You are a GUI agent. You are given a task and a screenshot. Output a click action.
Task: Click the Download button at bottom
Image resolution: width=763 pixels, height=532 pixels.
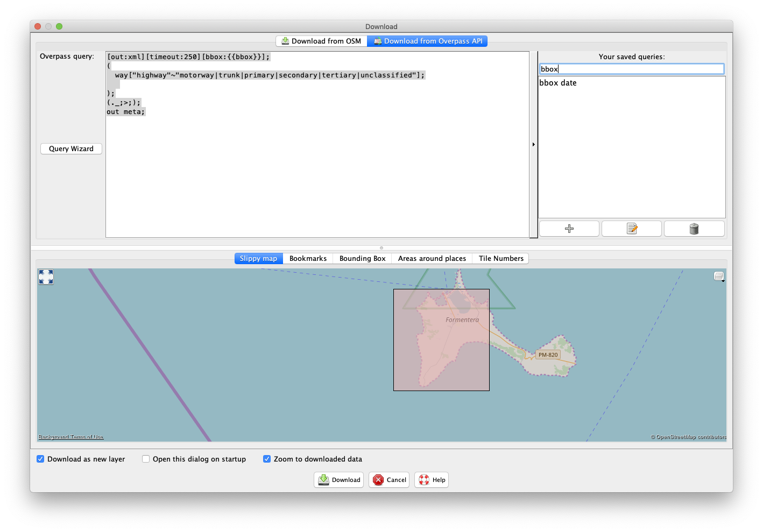pos(338,480)
